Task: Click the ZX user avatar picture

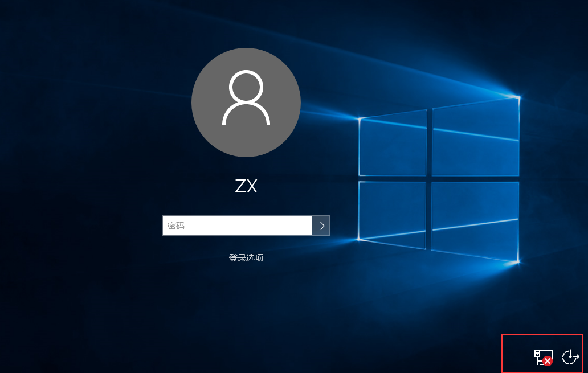Action: tap(246, 103)
